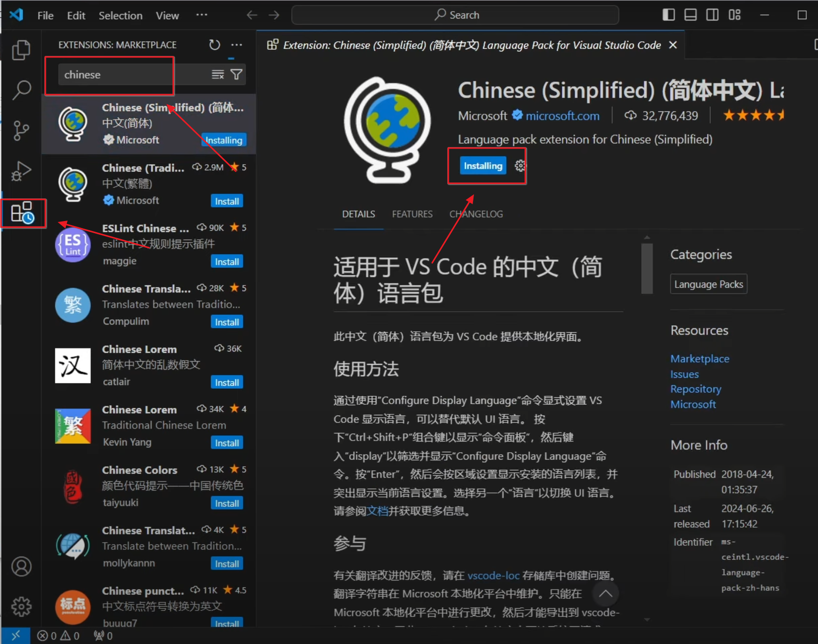This screenshot has width=818, height=644.
Task: Open the Selection menu
Action: coord(120,16)
